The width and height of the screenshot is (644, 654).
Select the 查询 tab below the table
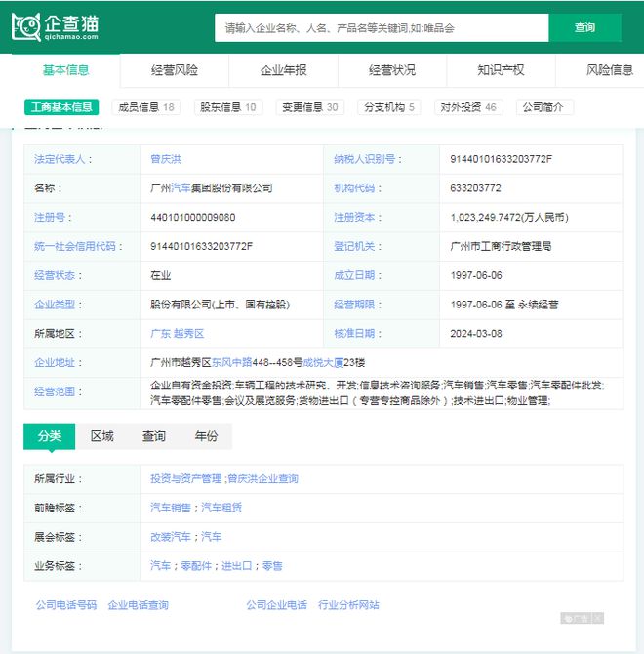coord(154,436)
